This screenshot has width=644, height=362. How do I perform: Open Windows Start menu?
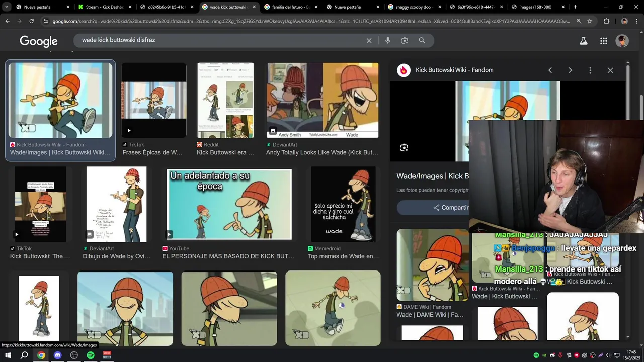[8, 355]
